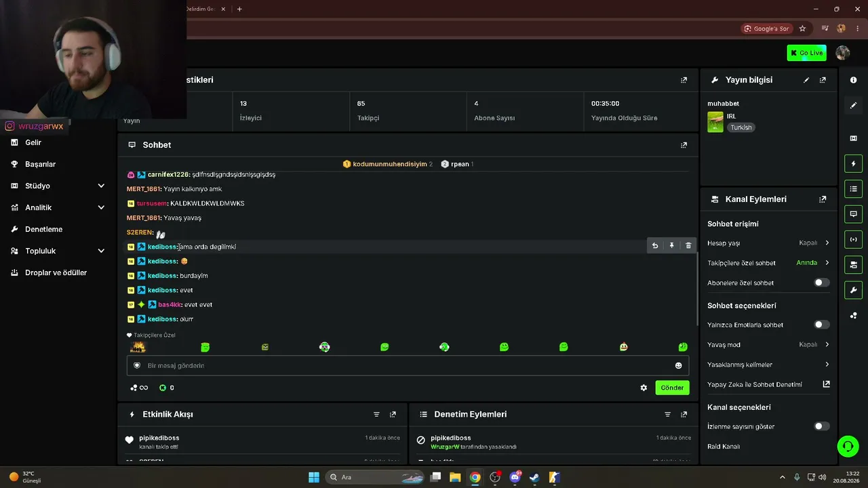Click in the Bir mesaj gönderin field
The image size is (868, 488).
click(x=408, y=365)
